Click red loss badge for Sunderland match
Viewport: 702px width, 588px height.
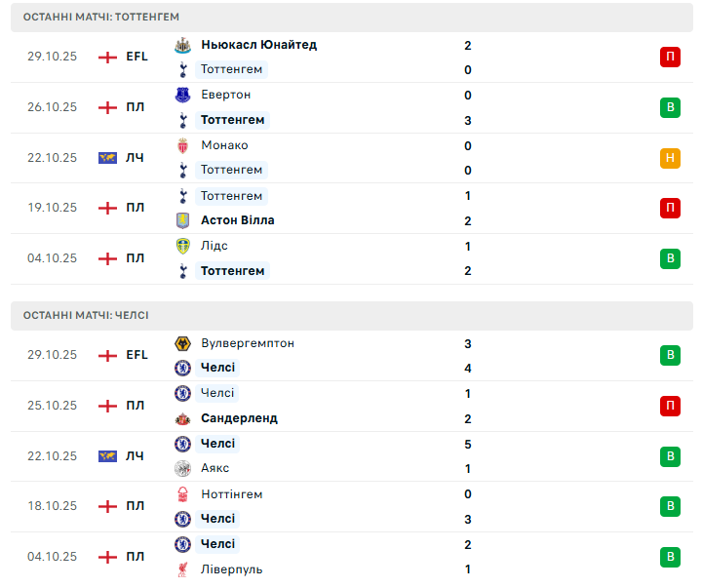click(x=670, y=406)
